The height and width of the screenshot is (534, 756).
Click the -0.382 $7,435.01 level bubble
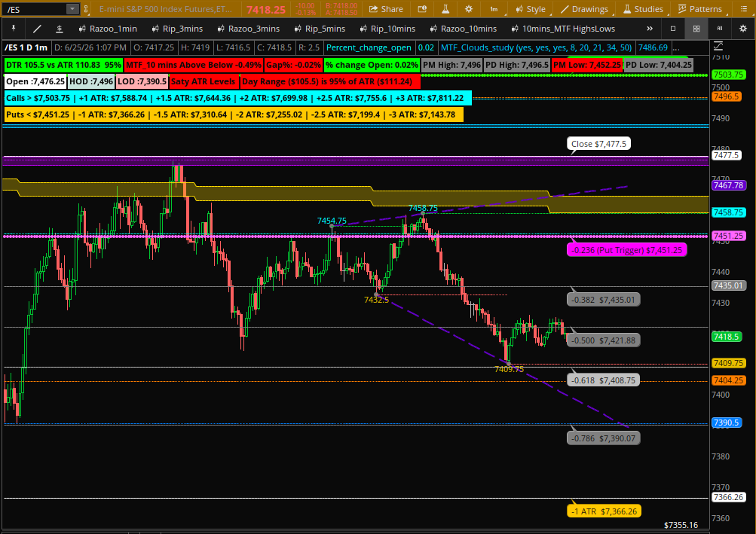603,300
